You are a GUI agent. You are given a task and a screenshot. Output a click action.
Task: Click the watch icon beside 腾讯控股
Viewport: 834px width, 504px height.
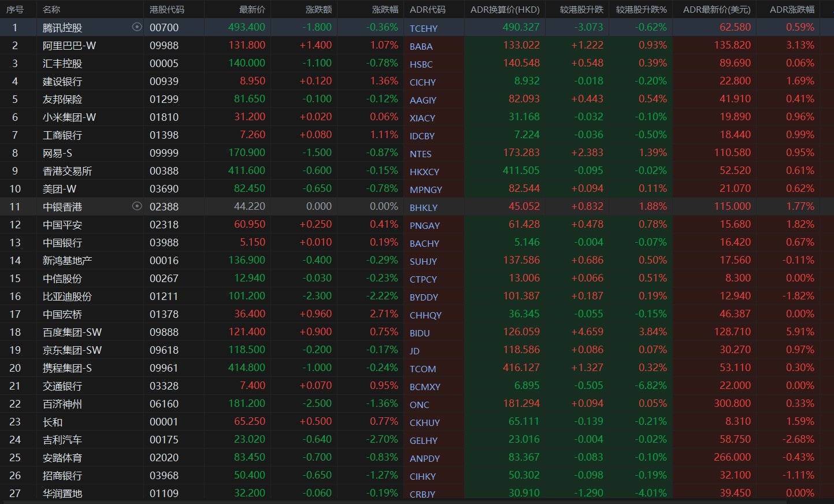click(x=137, y=27)
